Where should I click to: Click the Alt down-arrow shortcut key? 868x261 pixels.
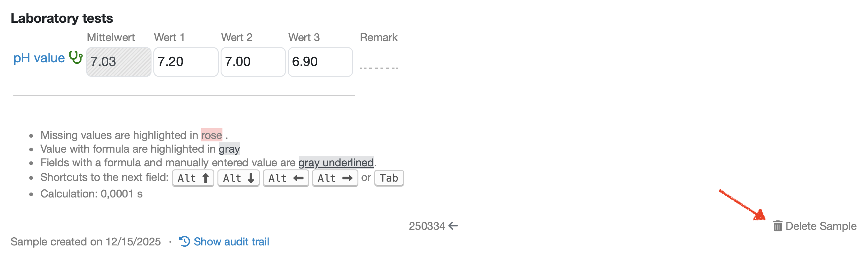pyautogui.click(x=238, y=178)
